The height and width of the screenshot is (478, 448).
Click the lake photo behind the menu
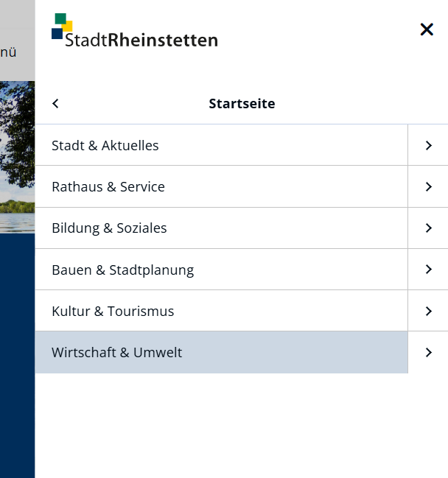click(x=18, y=157)
